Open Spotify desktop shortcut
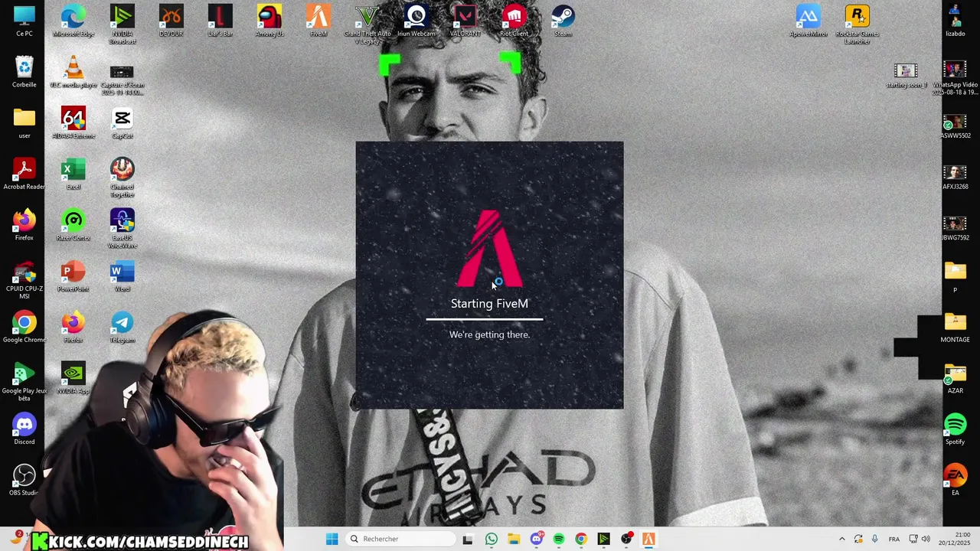This screenshot has height=551, width=980. point(955,429)
